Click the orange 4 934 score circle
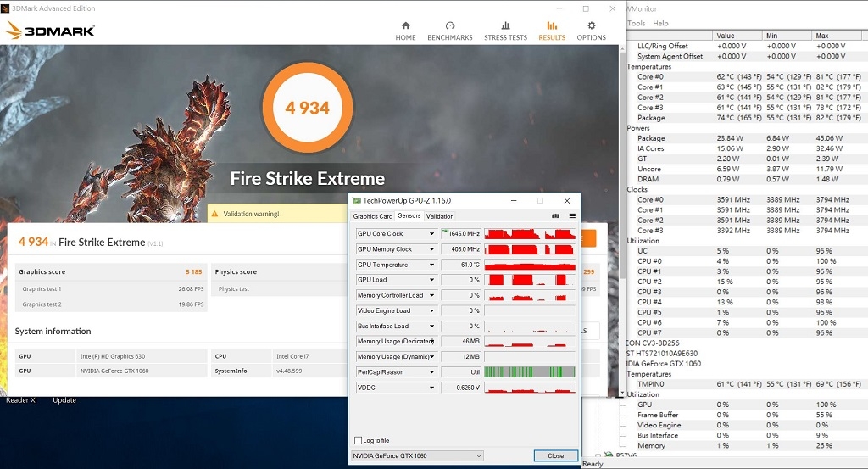868x469 pixels. [x=307, y=108]
